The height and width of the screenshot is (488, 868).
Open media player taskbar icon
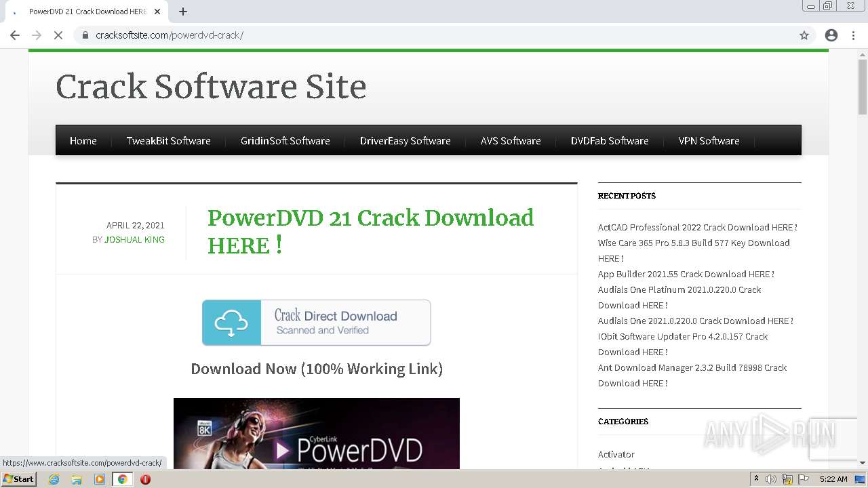[100, 479]
